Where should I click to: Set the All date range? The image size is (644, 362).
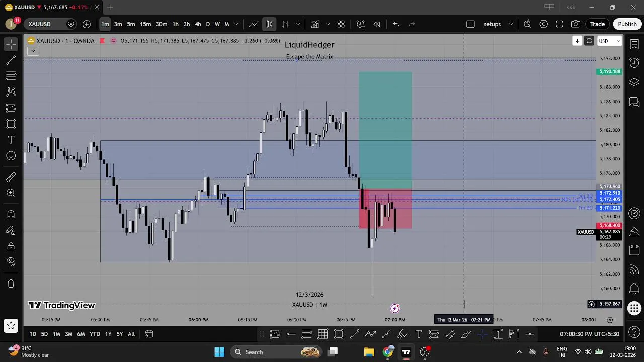pyautogui.click(x=131, y=334)
